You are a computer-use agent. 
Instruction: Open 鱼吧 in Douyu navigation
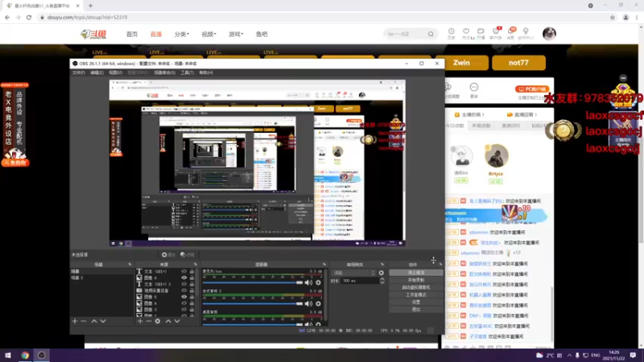(x=262, y=34)
